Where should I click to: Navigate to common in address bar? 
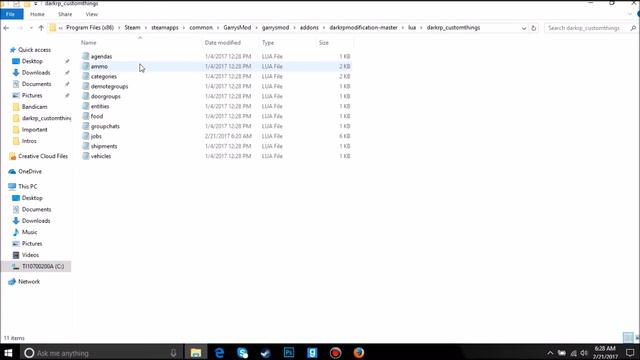pos(201,28)
